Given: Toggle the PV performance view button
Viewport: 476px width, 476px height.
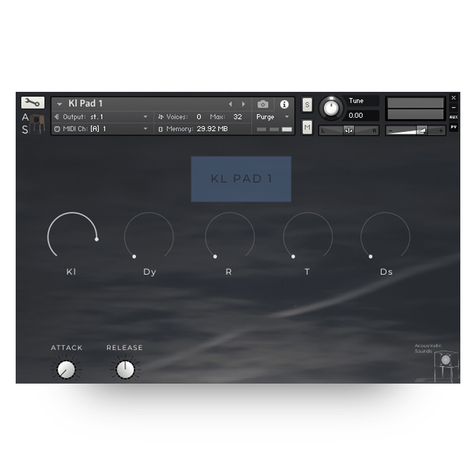Looking at the screenshot, I should click(x=454, y=128).
